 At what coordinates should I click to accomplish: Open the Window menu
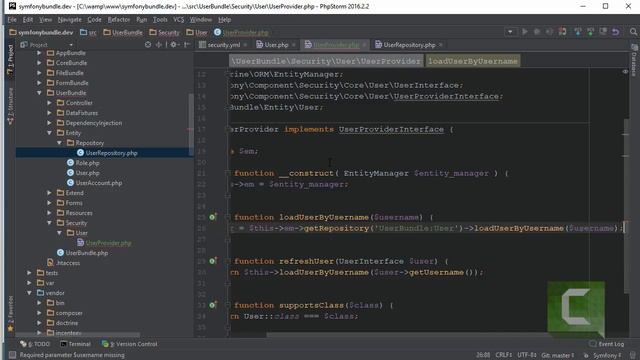click(x=200, y=20)
